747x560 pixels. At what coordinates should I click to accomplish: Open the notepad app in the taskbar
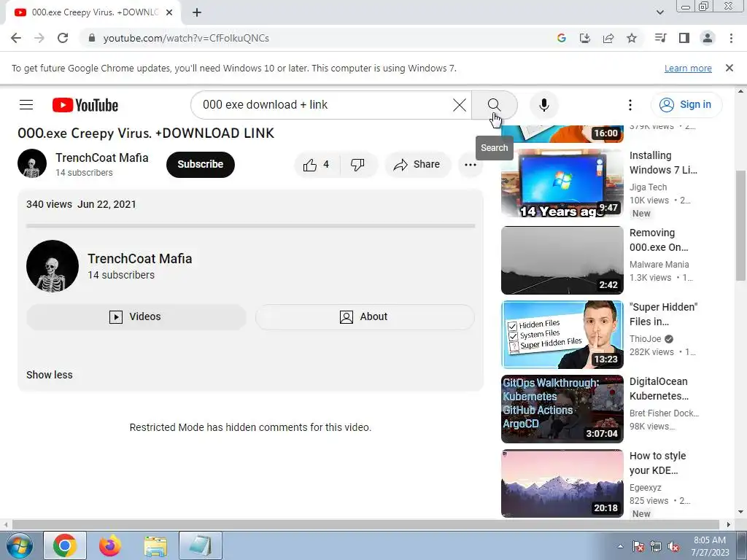pos(201,545)
